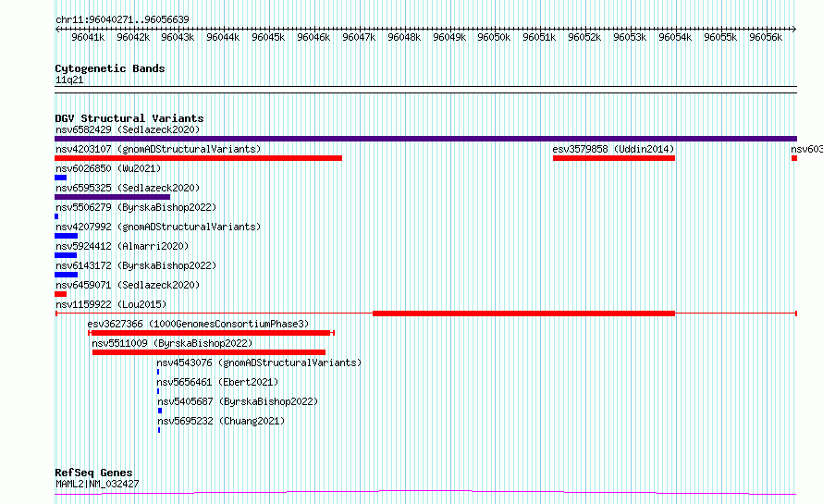The image size is (823, 504).
Task: Click the red nsv6459071 variant bar
Action: (60, 294)
